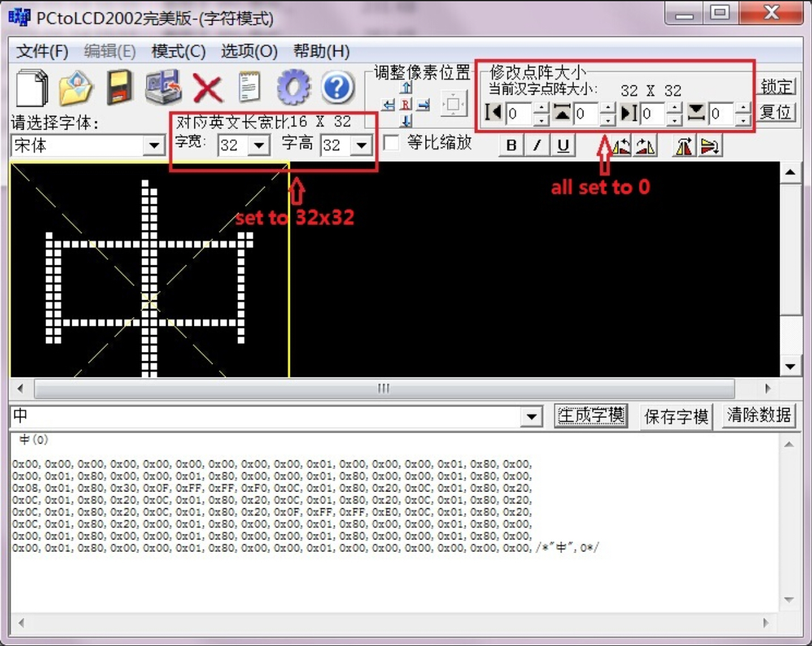
Task: Click the 锁定 lock button
Action: (x=776, y=87)
